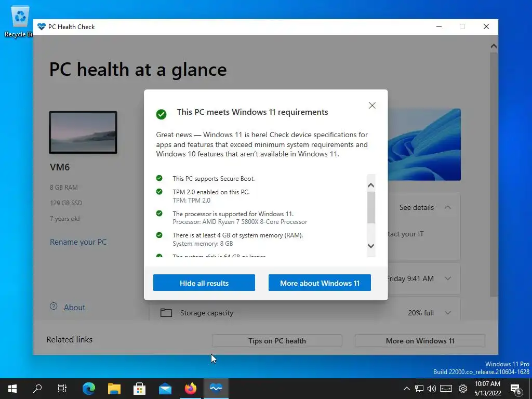532x399 pixels.
Task: Open File Explorer from taskbar
Action: point(114,389)
